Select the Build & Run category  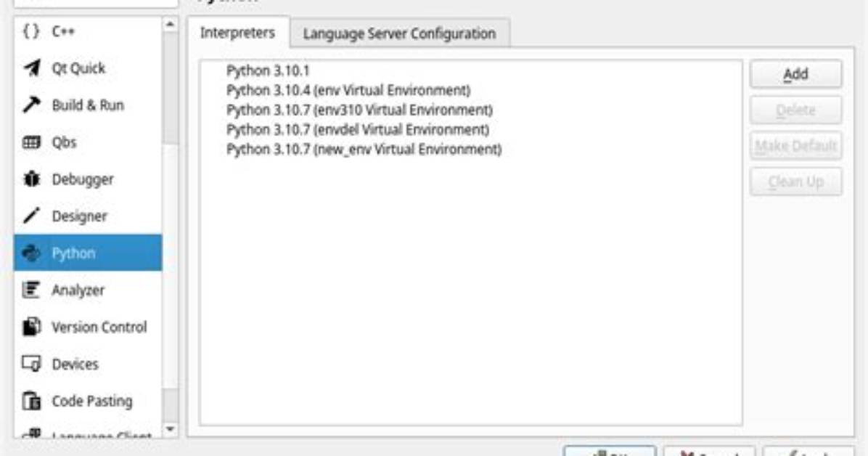pyautogui.click(x=88, y=105)
